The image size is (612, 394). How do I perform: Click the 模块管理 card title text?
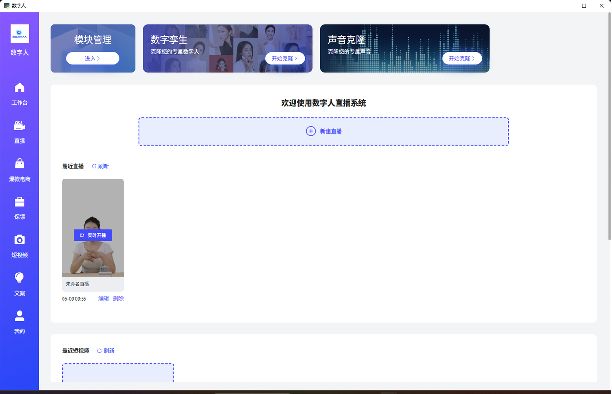(x=93, y=39)
